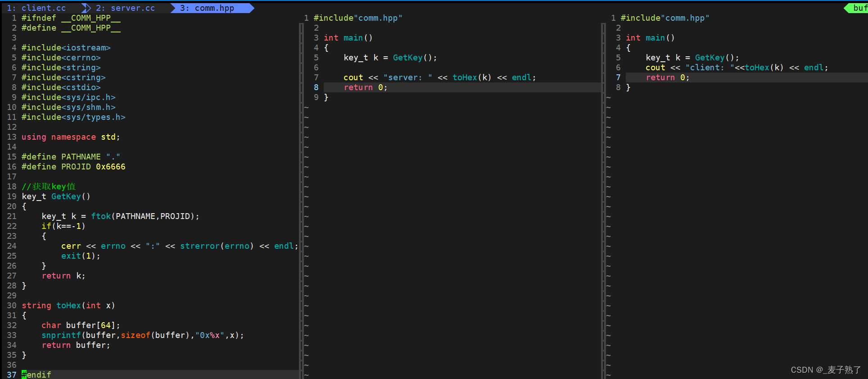The height and width of the screenshot is (379, 868).
Task: Click the "return buffer;" line
Action: point(76,345)
